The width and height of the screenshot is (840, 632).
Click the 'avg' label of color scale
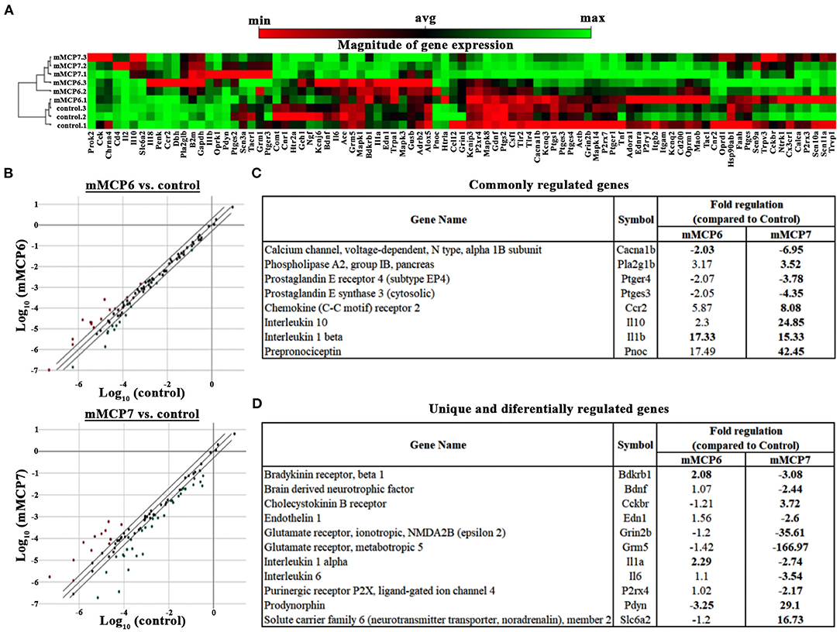click(425, 19)
